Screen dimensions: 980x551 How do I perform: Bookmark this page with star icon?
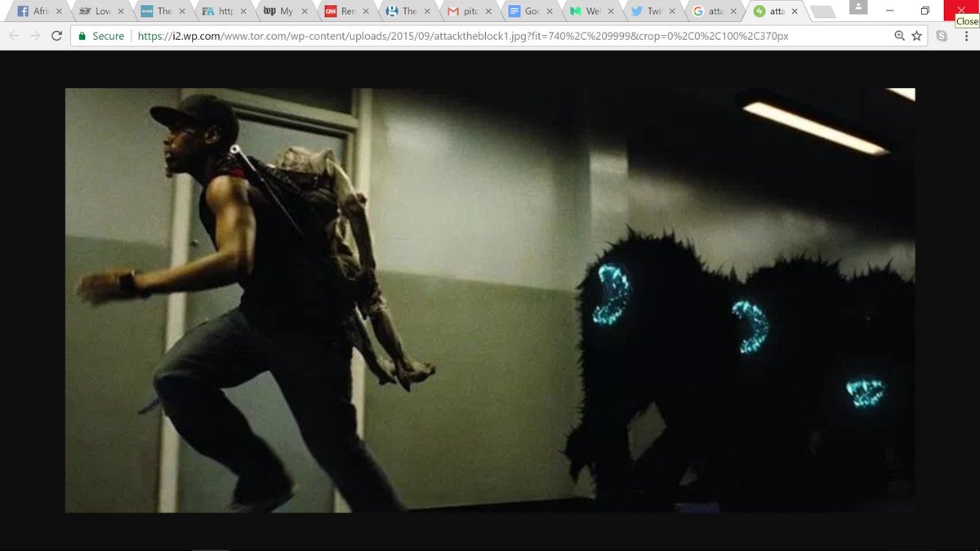[x=916, y=36]
